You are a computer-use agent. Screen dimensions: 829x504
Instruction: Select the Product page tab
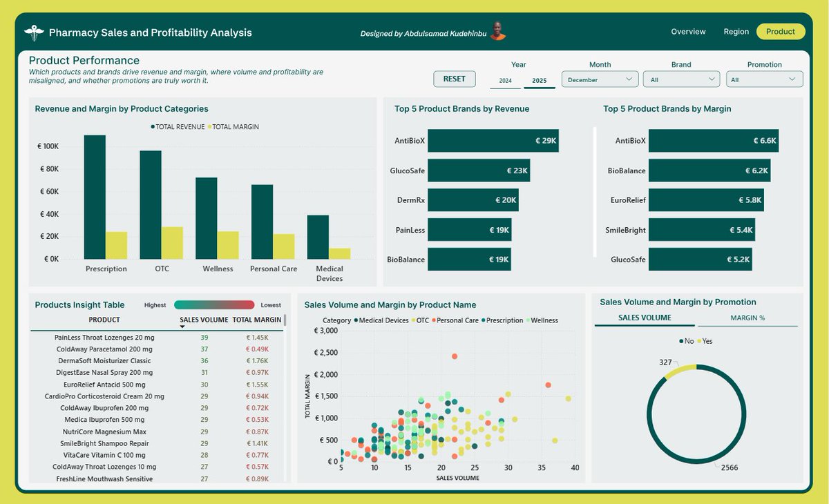[781, 32]
